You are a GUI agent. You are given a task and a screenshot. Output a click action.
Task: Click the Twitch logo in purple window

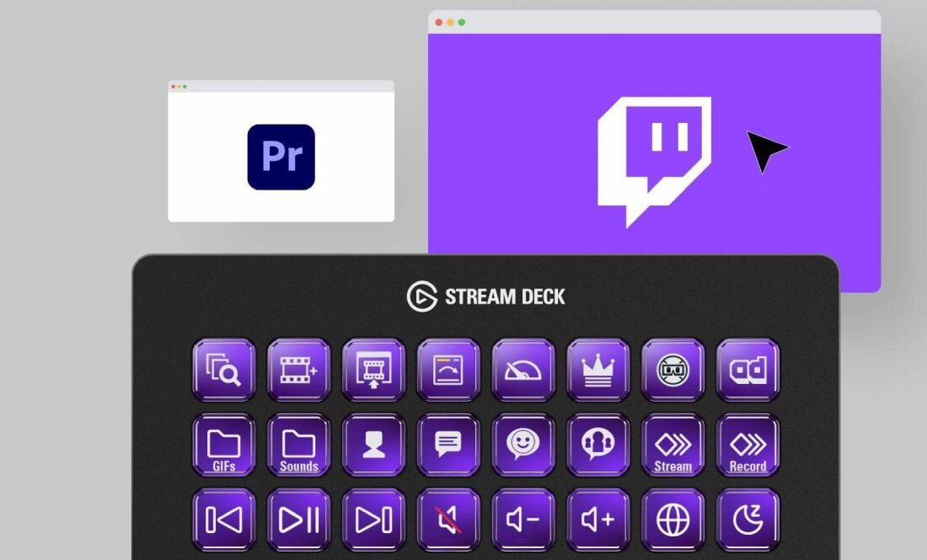655,162
